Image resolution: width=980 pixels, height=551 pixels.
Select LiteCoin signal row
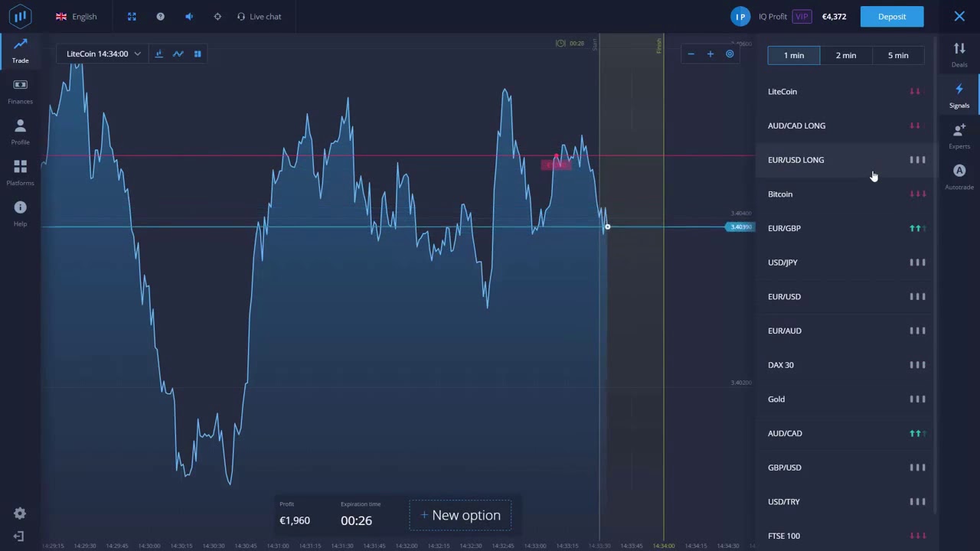point(847,92)
